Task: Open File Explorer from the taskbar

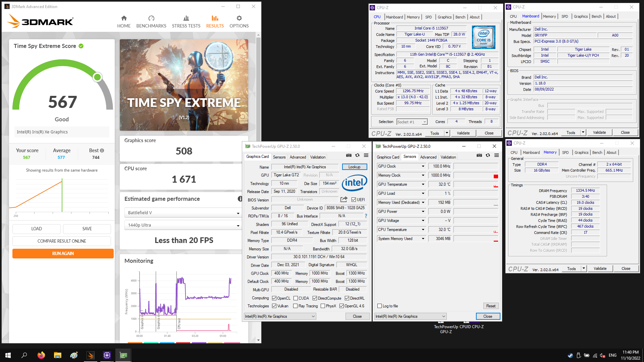Action: click(x=58, y=355)
